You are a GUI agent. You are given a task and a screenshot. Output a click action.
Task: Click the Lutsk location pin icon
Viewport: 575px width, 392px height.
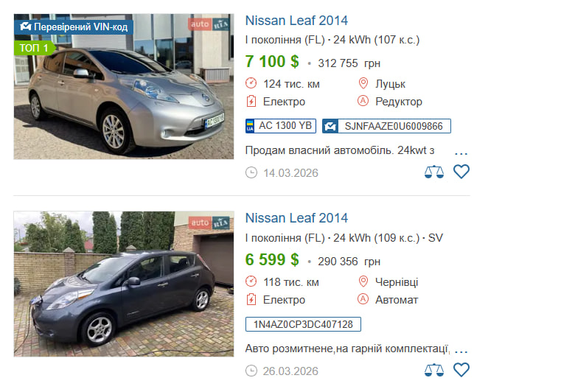point(363,84)
